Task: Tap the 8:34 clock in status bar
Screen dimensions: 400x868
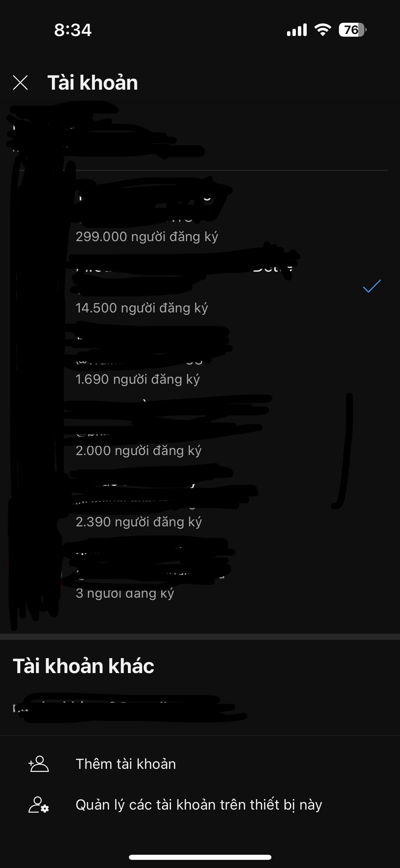Action: (73, 30)
